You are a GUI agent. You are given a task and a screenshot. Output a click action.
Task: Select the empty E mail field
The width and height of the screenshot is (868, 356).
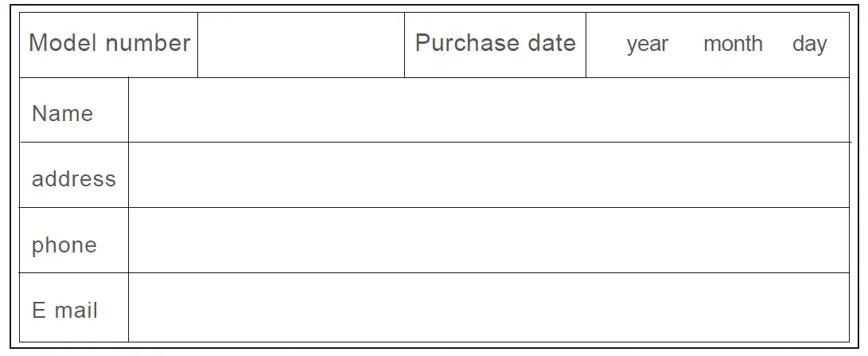pos(488,307)
